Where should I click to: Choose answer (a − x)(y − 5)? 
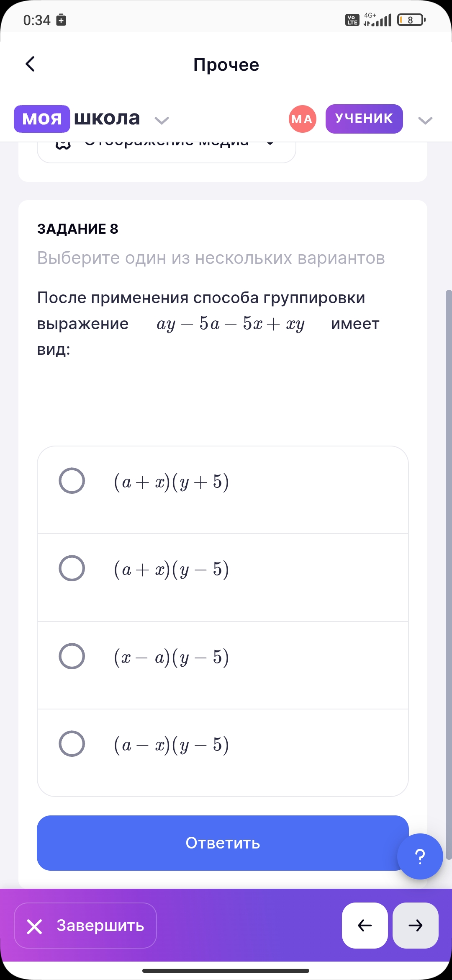[x=72, y=744]
